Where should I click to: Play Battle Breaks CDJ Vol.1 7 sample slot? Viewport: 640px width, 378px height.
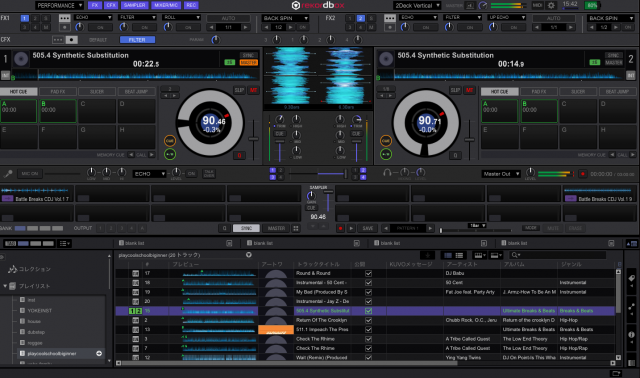click(x=37, y=194)
